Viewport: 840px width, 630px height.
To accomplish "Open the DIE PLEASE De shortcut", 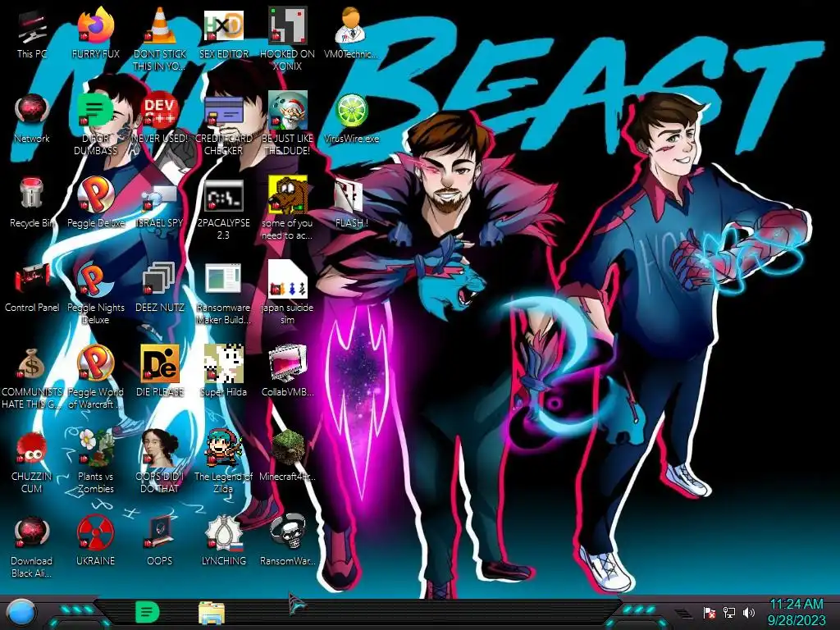I will click(160, 372).
